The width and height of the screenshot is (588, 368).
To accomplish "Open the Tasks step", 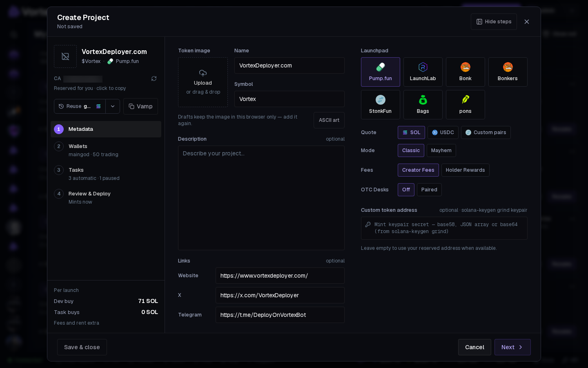I will (x=106, y=174).
